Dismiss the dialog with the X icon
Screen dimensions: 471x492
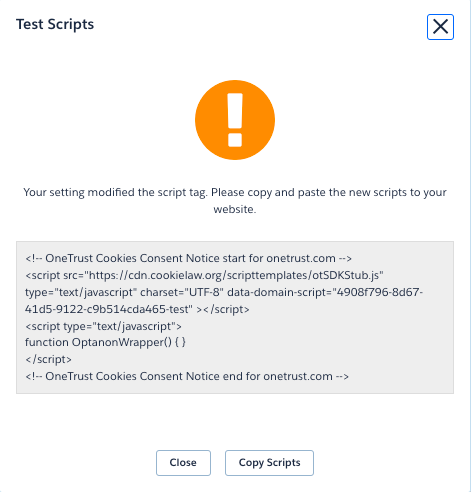point(440,27)
